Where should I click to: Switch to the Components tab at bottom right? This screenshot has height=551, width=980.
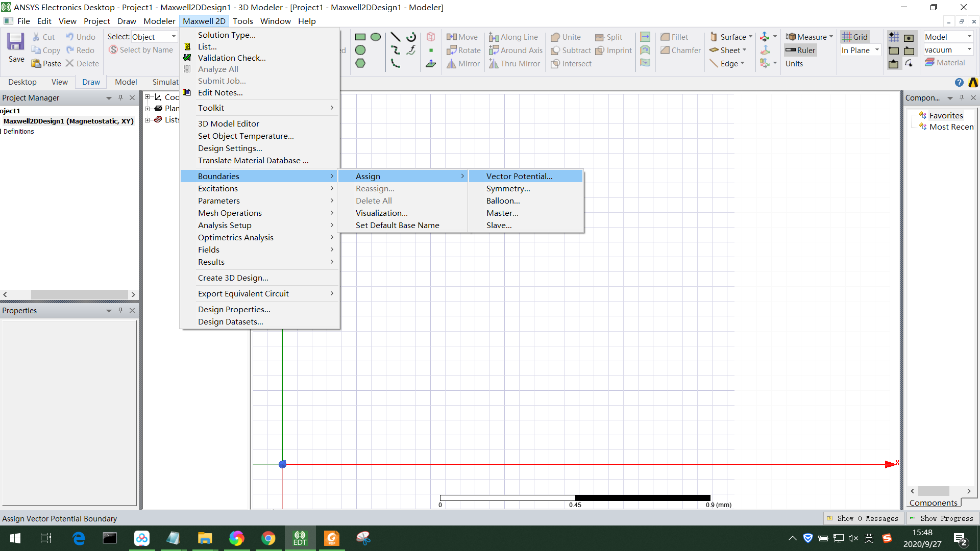933,503
